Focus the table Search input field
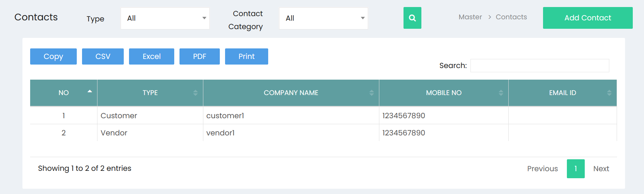644x194 pixels. [540, 66]
